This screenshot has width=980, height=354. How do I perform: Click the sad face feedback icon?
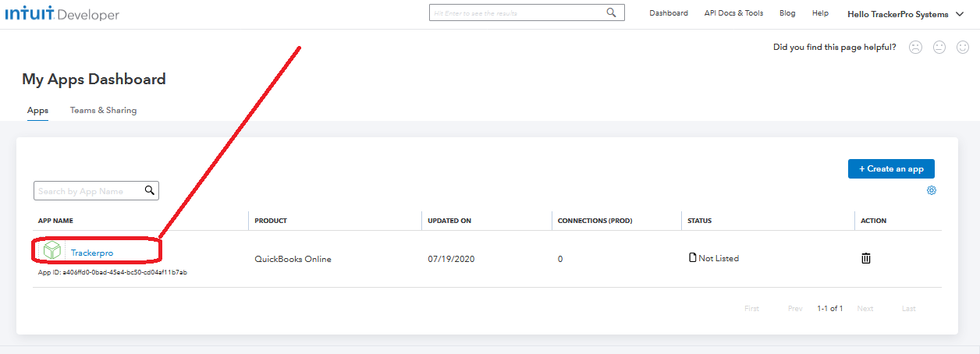915,48
